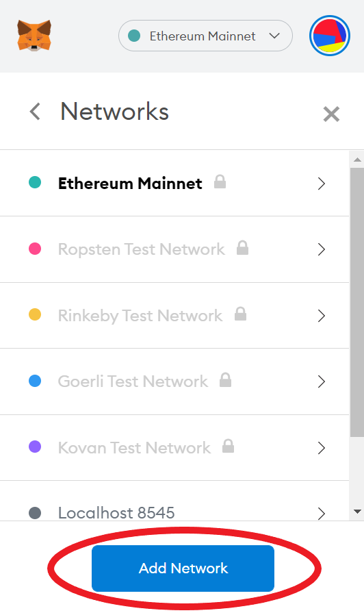The height and width of the screenshot is (613, 364).
Task: Click the lock icon beside Rinkeby Test Network
Action: tap(240, 314)
